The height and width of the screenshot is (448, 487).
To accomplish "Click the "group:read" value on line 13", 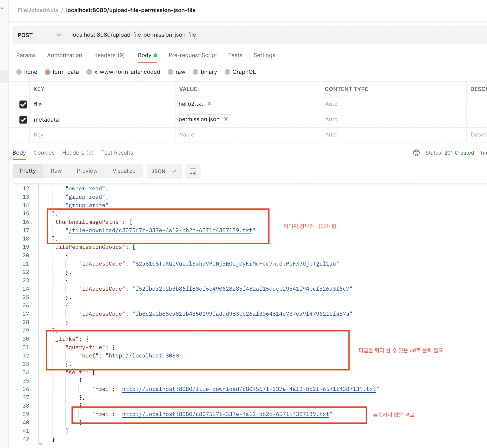I will pyautogui.click(x=85, y=197).
